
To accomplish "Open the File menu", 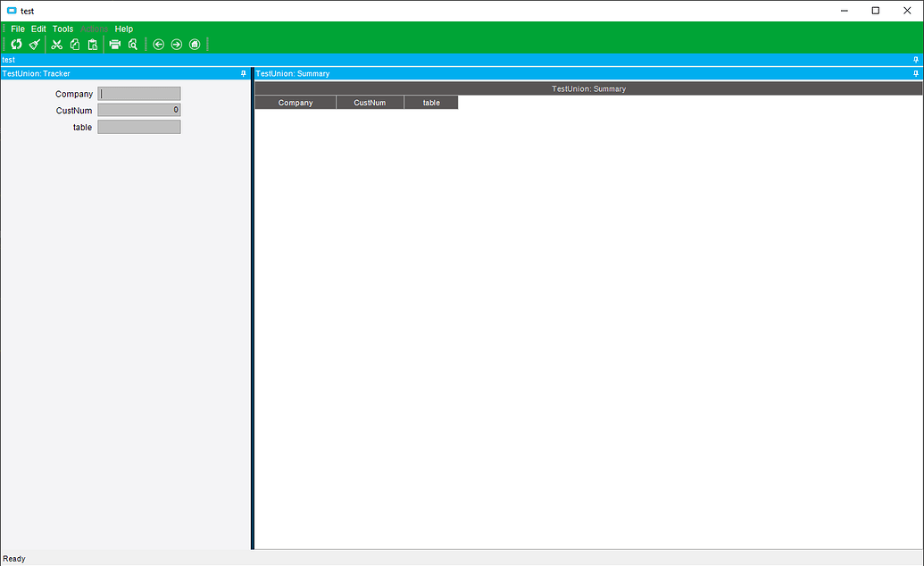I will pyautogui.click(x=17, y=29).
